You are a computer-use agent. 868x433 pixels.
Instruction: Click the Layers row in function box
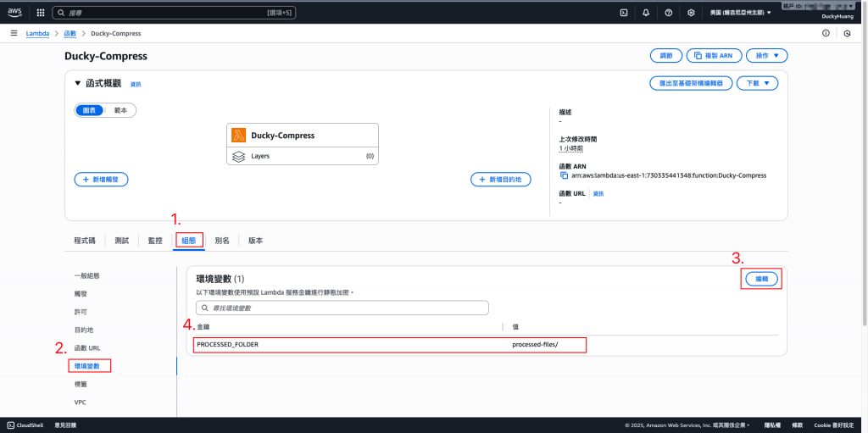pyautogui.click(x=303, y=157)
